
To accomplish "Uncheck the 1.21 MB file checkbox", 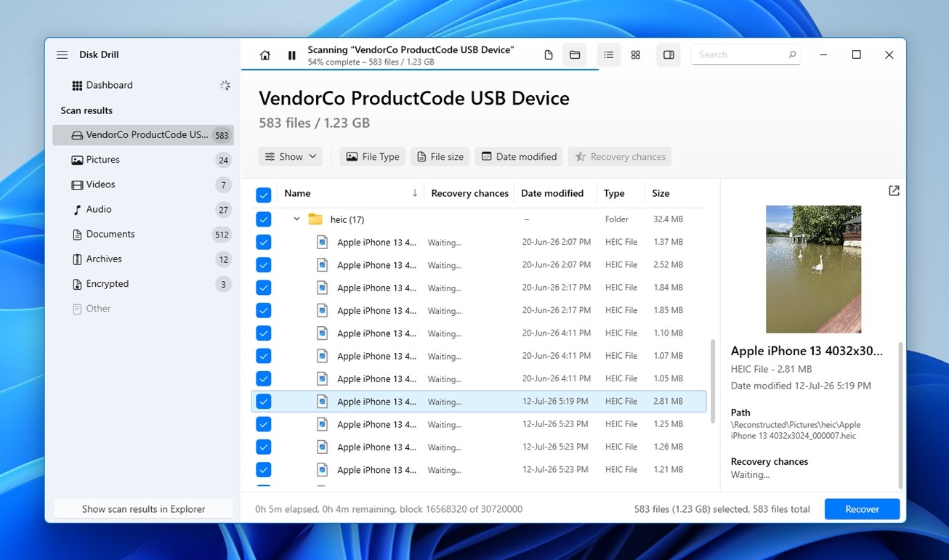I will point(264,470).
